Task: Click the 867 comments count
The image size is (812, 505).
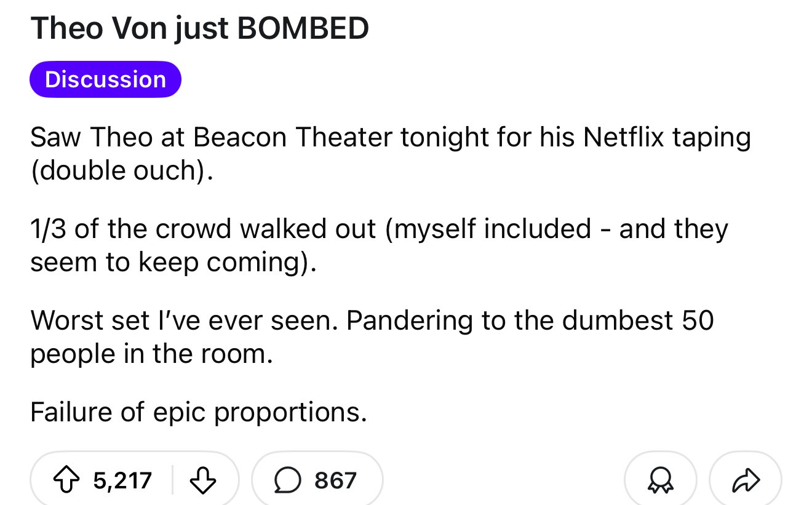Action: 335,480
